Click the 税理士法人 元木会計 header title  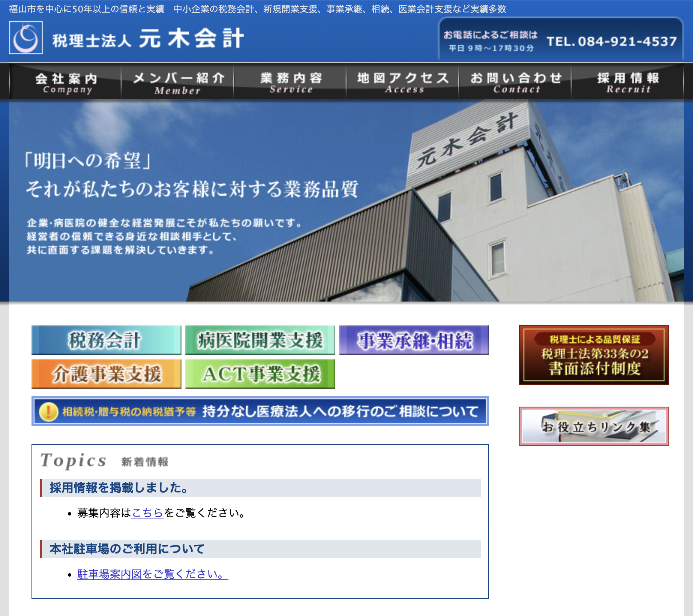pyautogui.click(x=148, y=39)
